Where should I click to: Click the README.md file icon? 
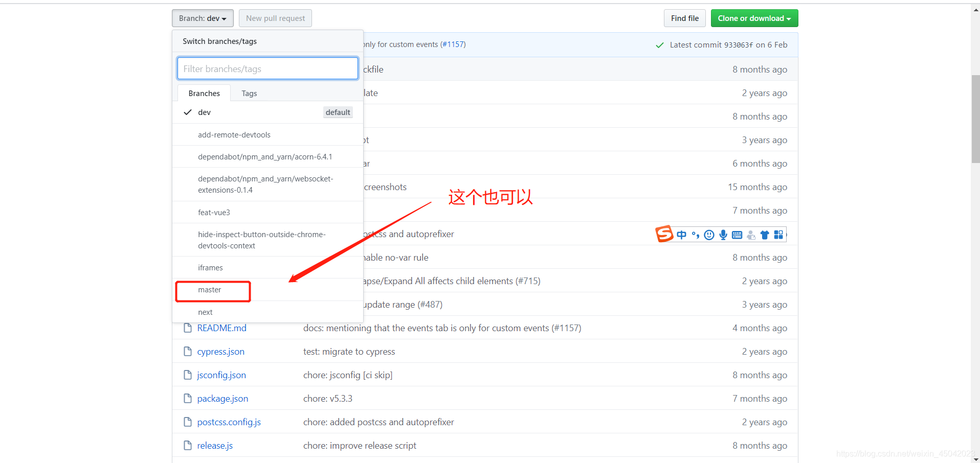187,328
